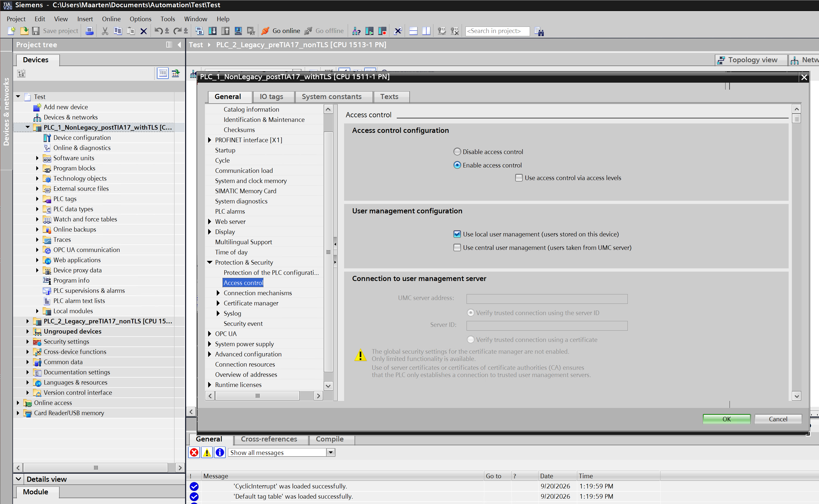Click the search binoculars icon
819x504 pixels.
click(x=539, y=31)
